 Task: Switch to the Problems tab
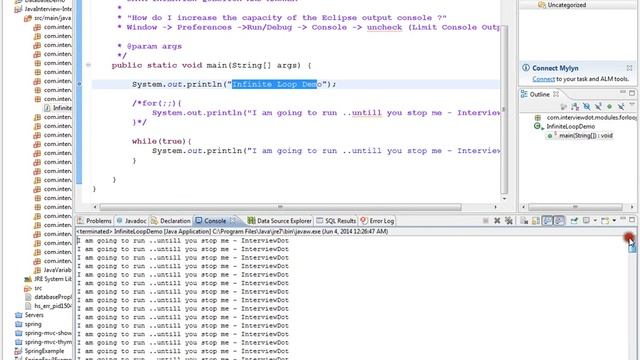[x=94, y=221]
